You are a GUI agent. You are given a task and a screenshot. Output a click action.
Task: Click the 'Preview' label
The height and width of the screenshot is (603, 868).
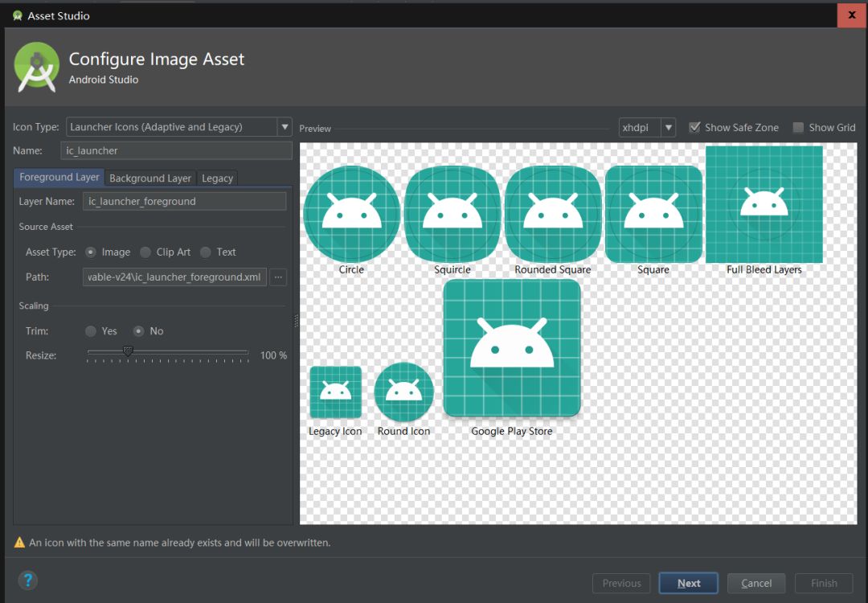point(315,129)
